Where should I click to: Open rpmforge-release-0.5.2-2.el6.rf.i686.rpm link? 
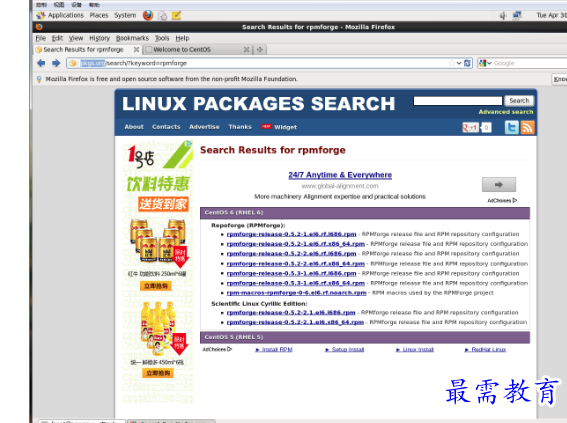coord(291,254)
